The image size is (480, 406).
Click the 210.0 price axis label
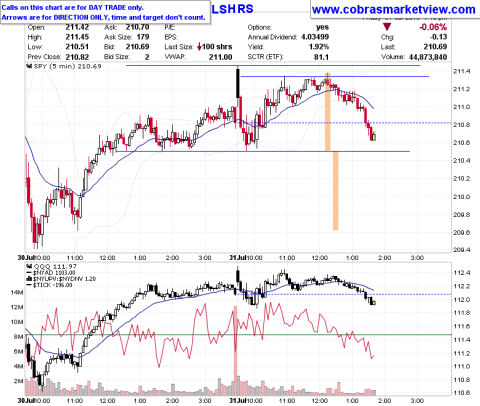[x=462, y=197]
